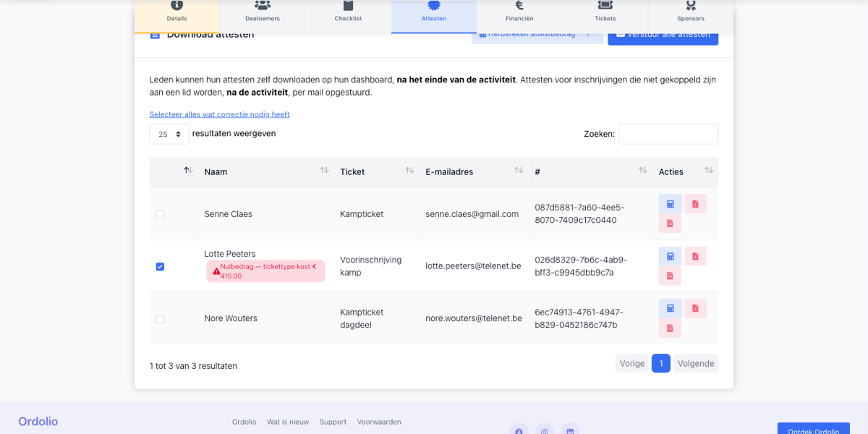Open invoice document icon for Senne Claes
This screenshot has height=434, width=868.
click(670, 224)
